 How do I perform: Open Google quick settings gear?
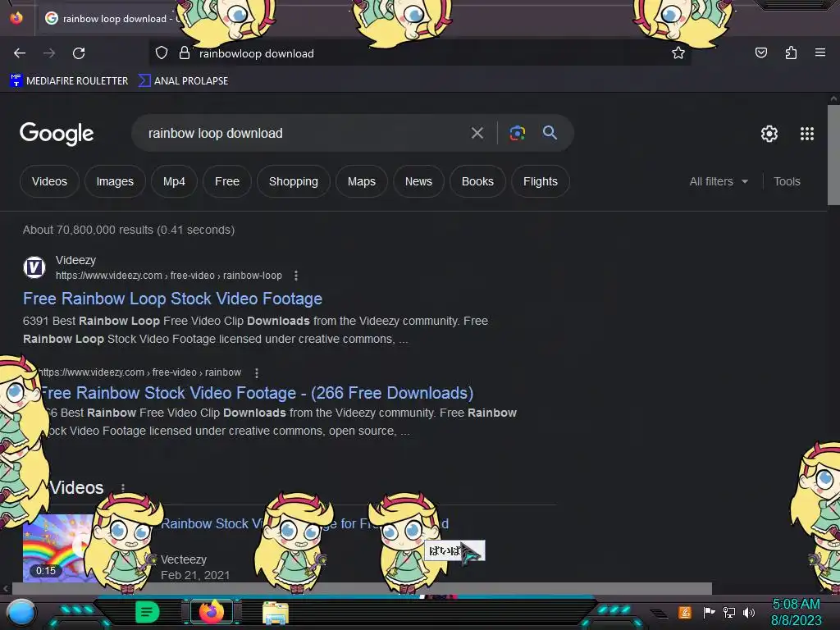point(769,134)
